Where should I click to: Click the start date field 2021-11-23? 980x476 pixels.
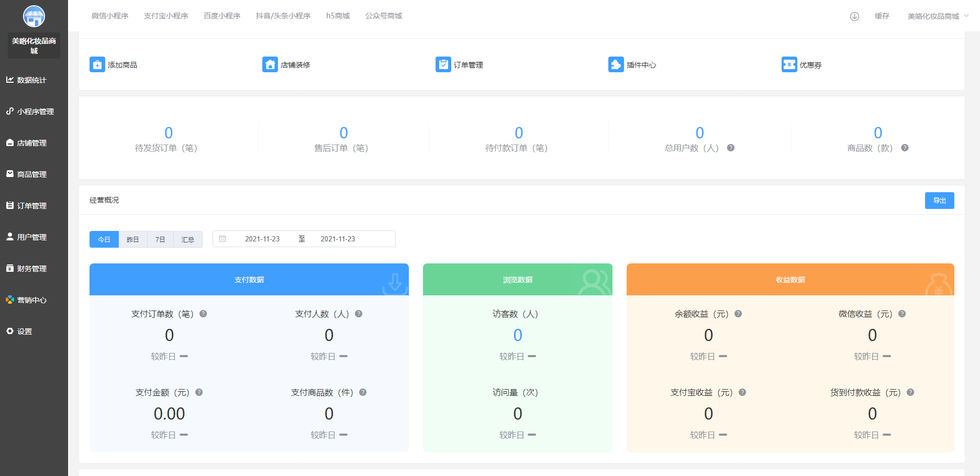262,239
